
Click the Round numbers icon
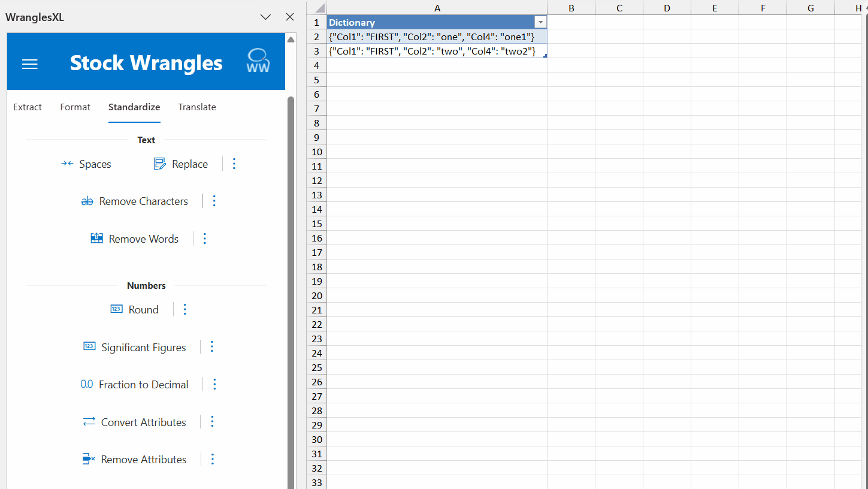(x=116, y=309)
